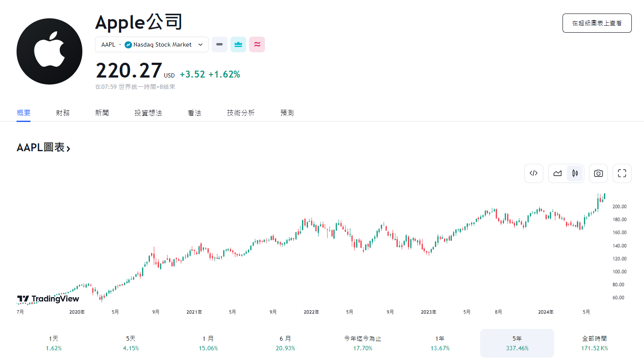644x359 pixels.
Task: Click the TradingView logo on the chart
Action: click(x=48, y=298)
